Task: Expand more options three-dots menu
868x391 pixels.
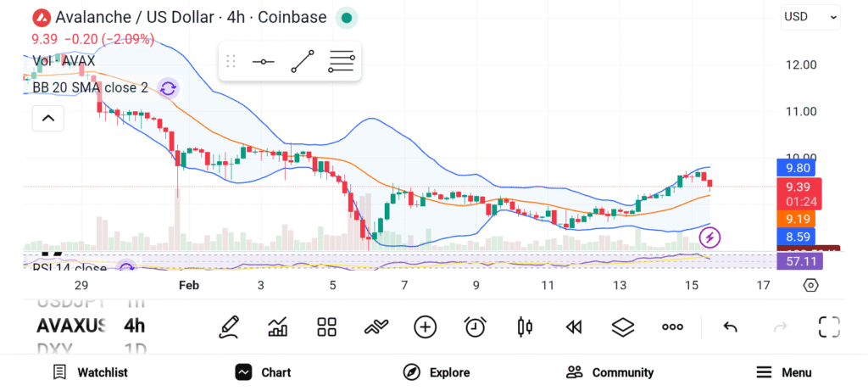Action: point(672,327)
